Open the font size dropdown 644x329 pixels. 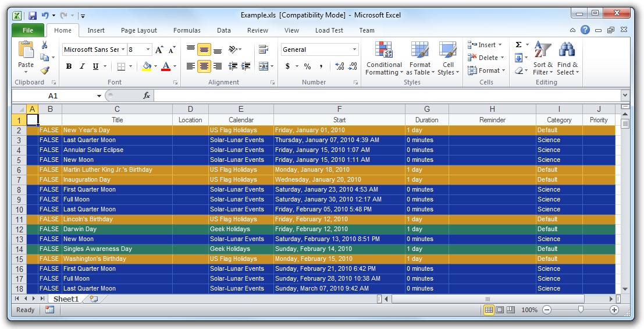148,49
